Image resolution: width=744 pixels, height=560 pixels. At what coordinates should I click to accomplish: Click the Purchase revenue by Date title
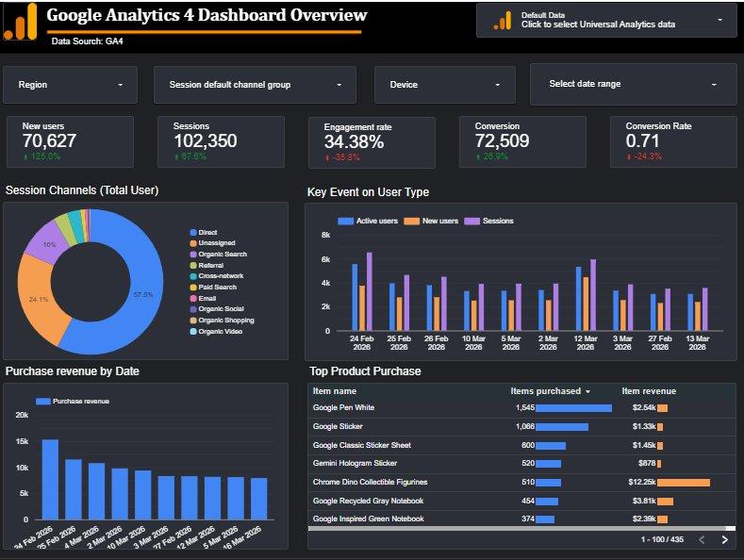coord(72,371)
